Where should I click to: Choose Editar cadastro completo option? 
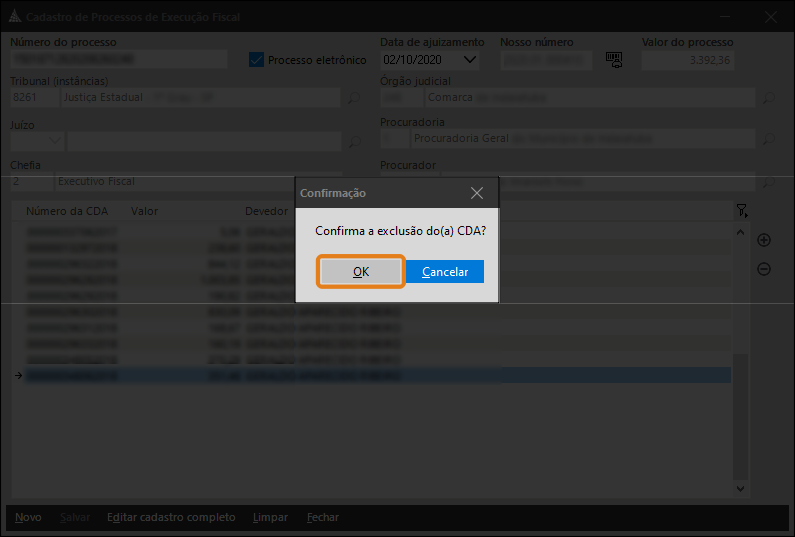171,517
